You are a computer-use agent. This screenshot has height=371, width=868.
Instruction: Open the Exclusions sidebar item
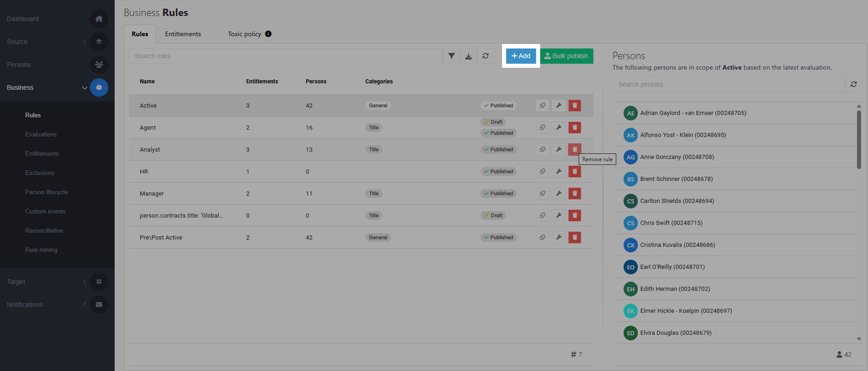point(39,173)
